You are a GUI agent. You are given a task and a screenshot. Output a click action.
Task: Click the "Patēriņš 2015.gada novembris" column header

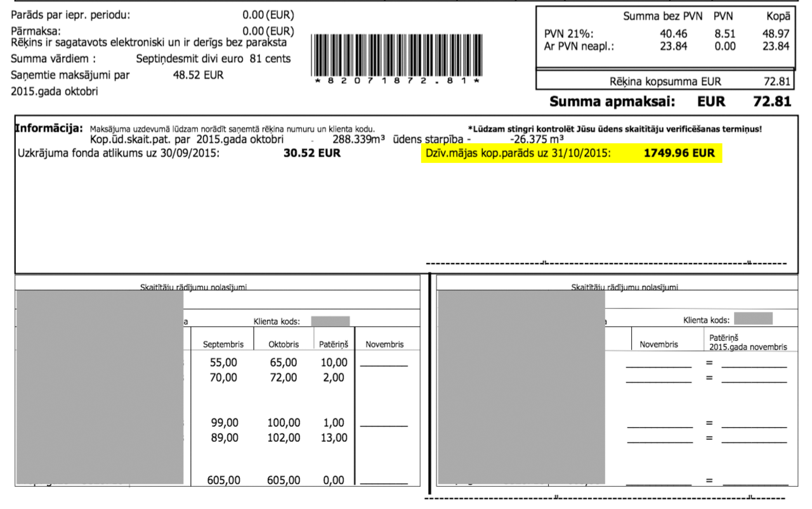coord(748,342)
